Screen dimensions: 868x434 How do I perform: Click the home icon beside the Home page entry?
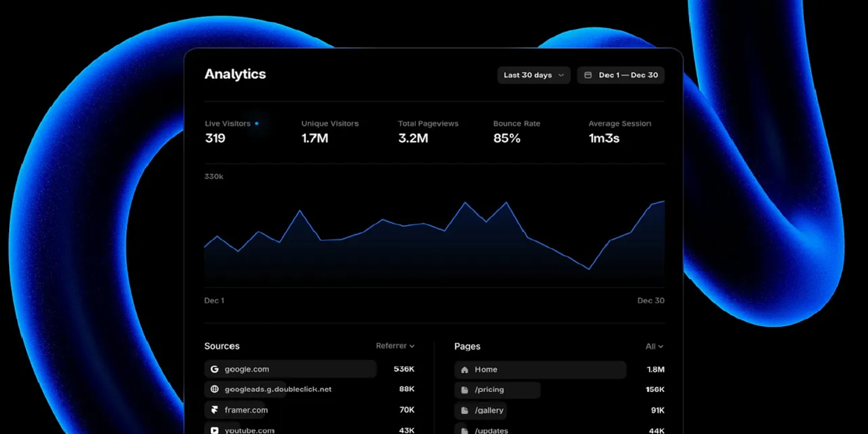[x=464, y=369]
